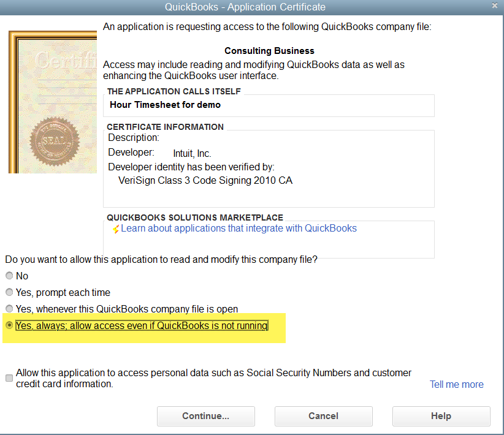Open 'Tell me more' link
504x435 pixels.
click(x=456, y=384)
